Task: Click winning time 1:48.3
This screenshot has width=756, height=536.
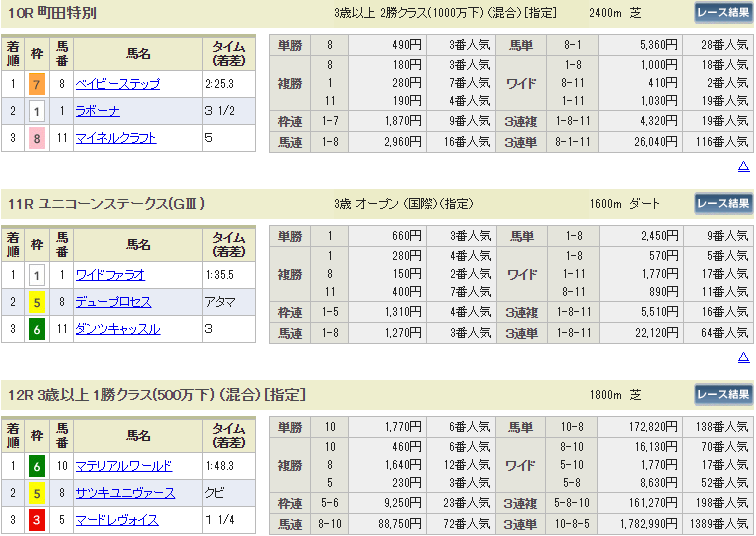Action: click(x=219, y=466)
